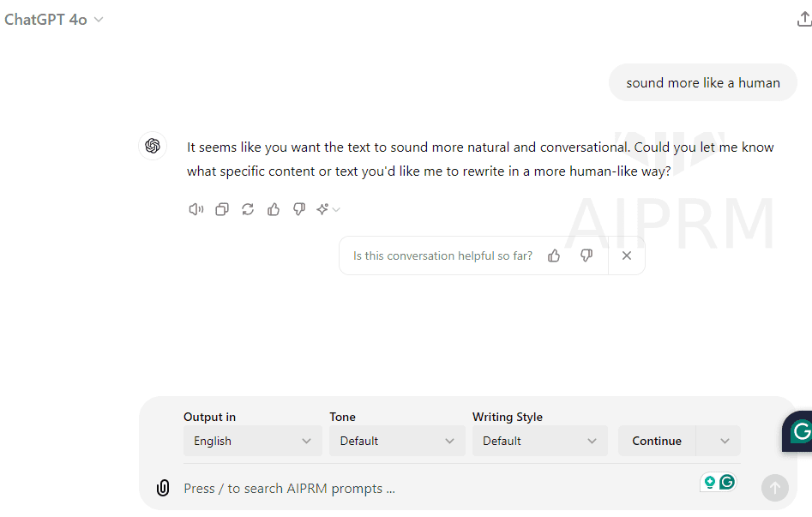Open ChatGPT 4o model selector
812x517 pixels.
tap(53, 20)
